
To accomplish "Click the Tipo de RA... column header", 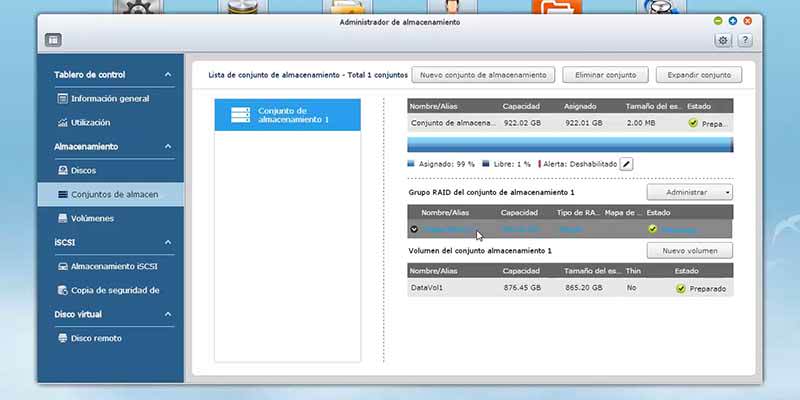I will (578, 212).
